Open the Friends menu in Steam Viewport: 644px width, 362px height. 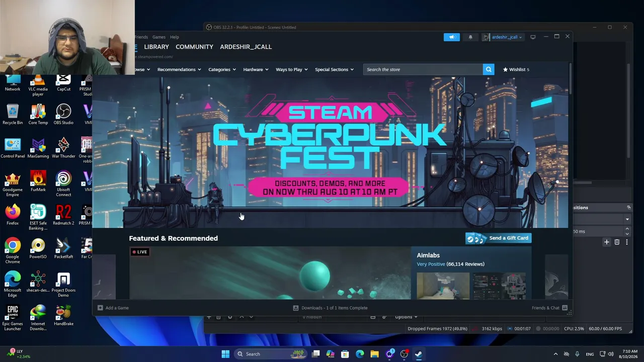coord(141,37)
